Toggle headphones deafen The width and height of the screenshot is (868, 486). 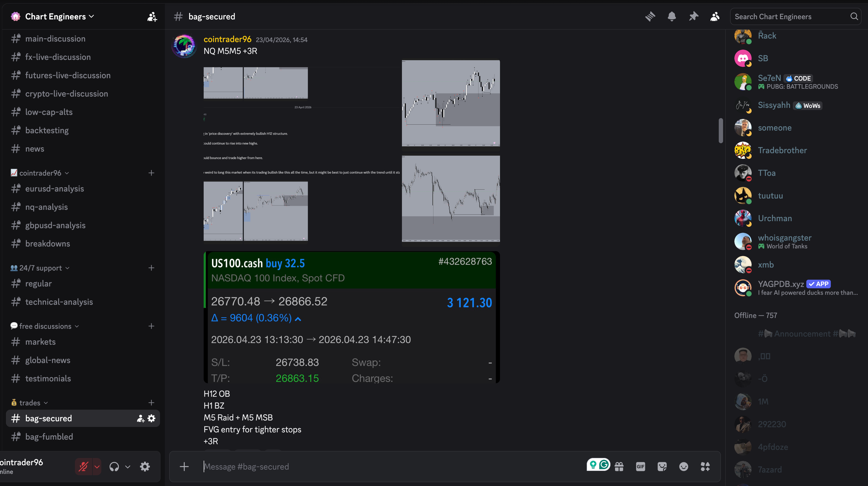(x=114, y=467)
